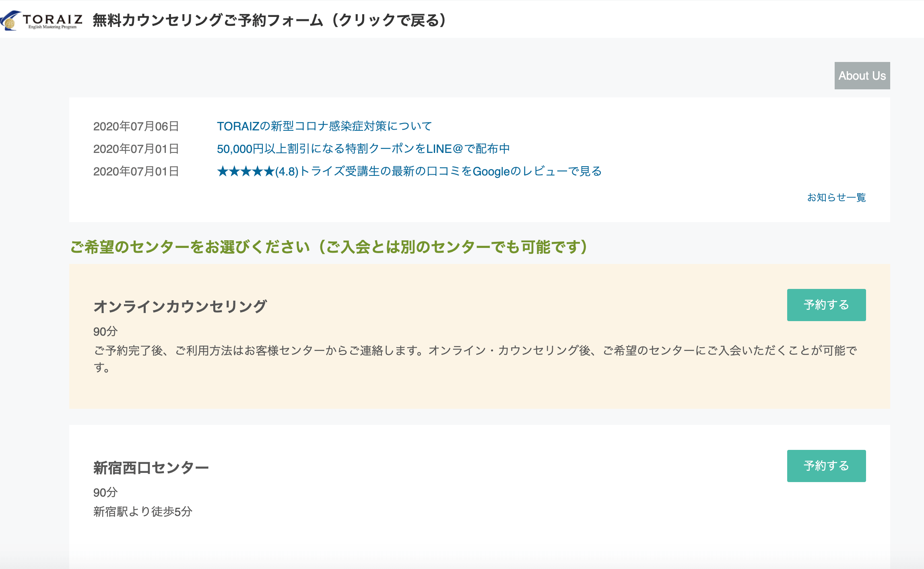This screenshot has height=569, width=924.
Task: View all notices via お知らせ一覧
Action: pos(836,198)
